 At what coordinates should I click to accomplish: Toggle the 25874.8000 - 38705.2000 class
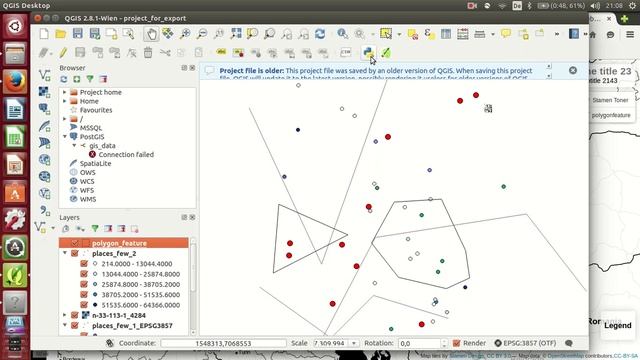[x=84, y=284]
